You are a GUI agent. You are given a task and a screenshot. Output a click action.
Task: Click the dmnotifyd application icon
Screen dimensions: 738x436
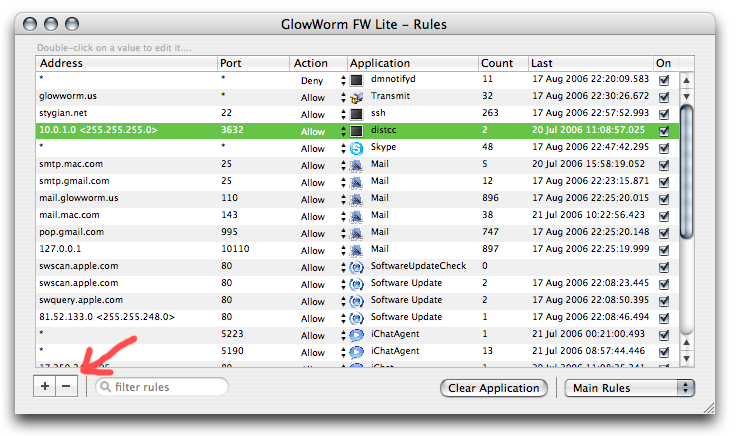click(x=357, y=81)
